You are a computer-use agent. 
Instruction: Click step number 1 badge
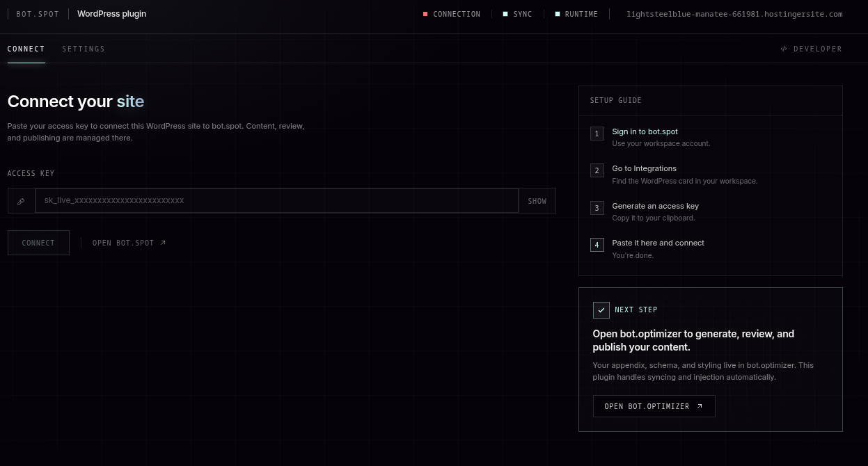[597, 134]
